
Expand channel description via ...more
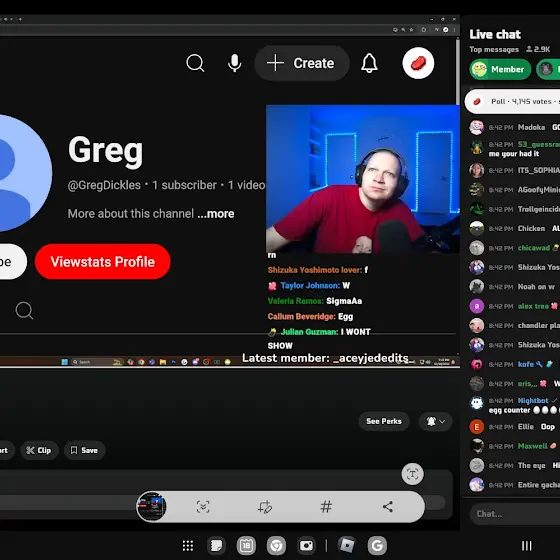(216, 214)
